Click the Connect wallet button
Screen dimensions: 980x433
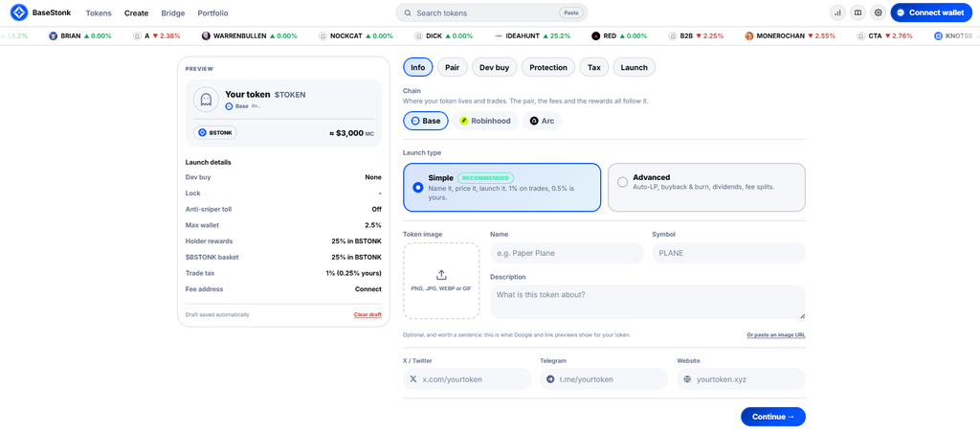930,12
